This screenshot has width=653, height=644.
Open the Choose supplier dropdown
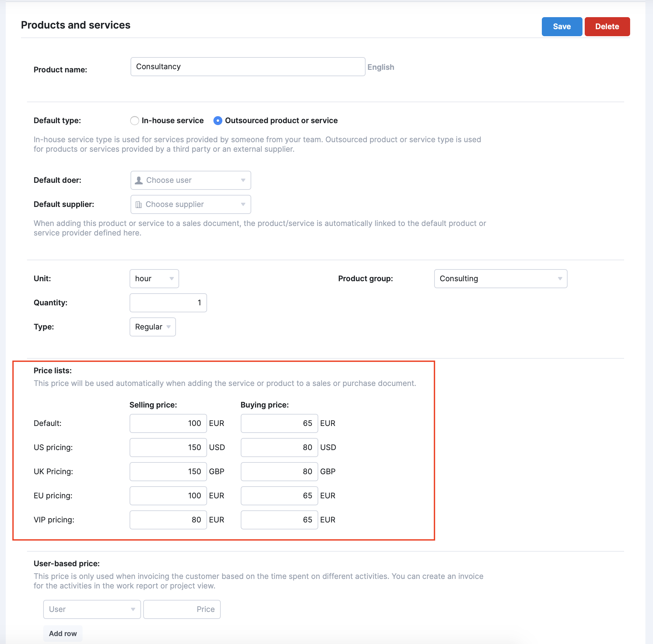click(x=191, y=204)
